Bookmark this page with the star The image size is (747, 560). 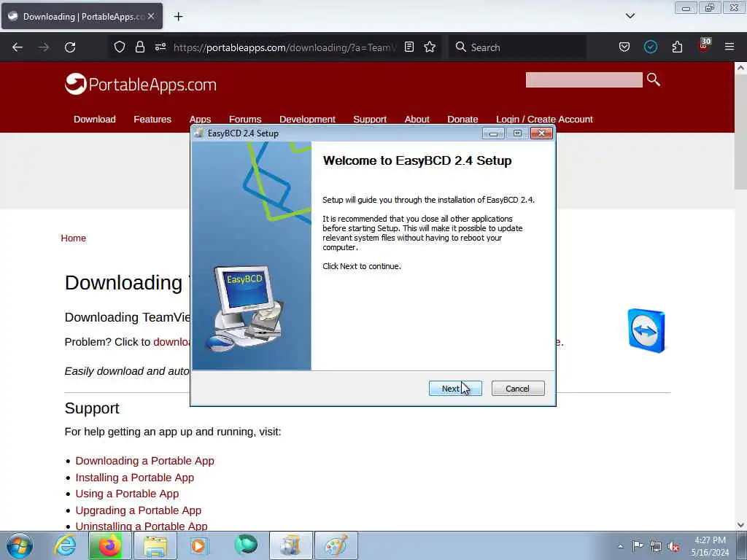click(430, 47)
